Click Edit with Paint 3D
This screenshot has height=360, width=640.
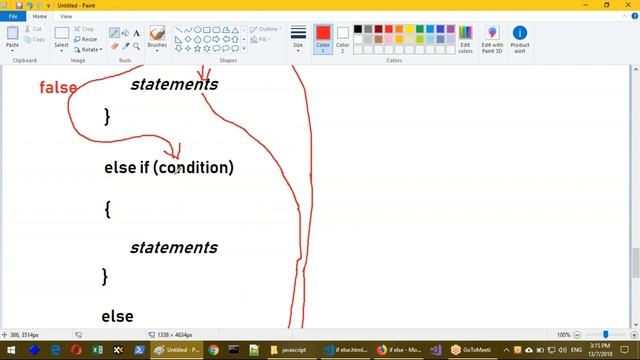(x=492, y=39)
